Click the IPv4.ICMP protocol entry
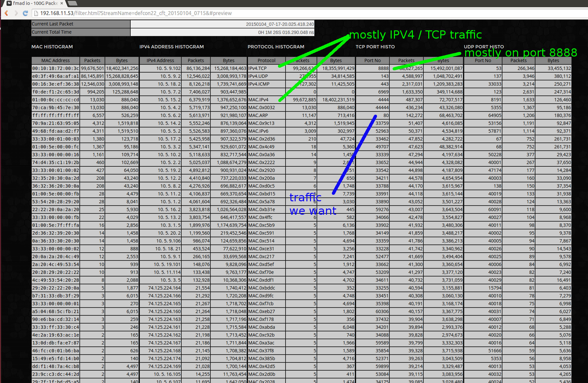 [x=259, y=84]
